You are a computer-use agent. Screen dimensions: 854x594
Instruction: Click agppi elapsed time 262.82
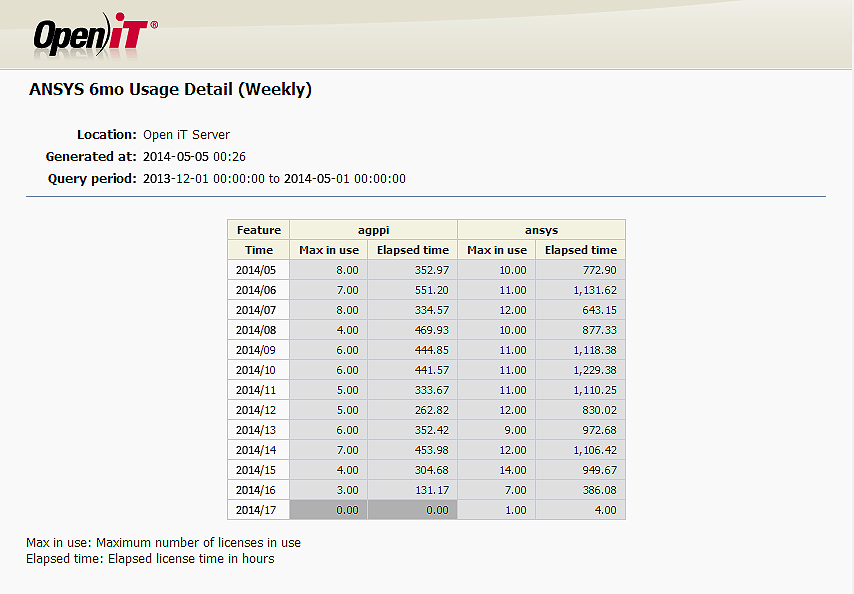pyautogui.click(x=413, y=410)
